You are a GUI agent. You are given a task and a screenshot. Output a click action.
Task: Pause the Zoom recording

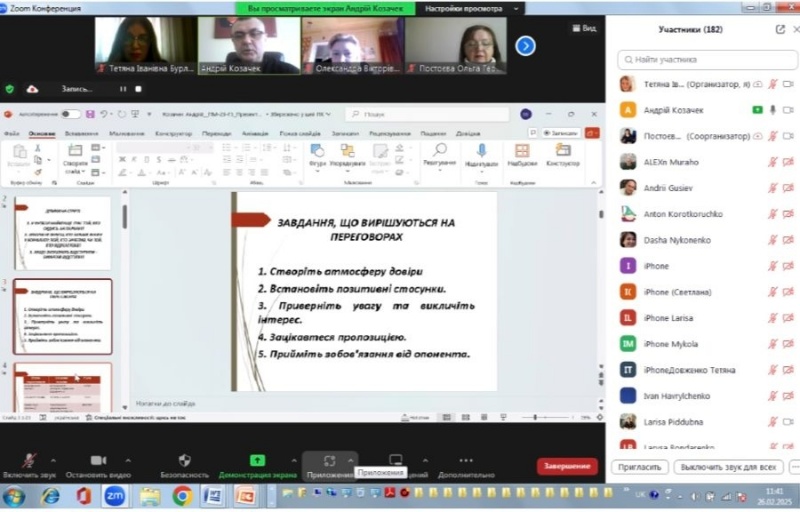[123, 89]
